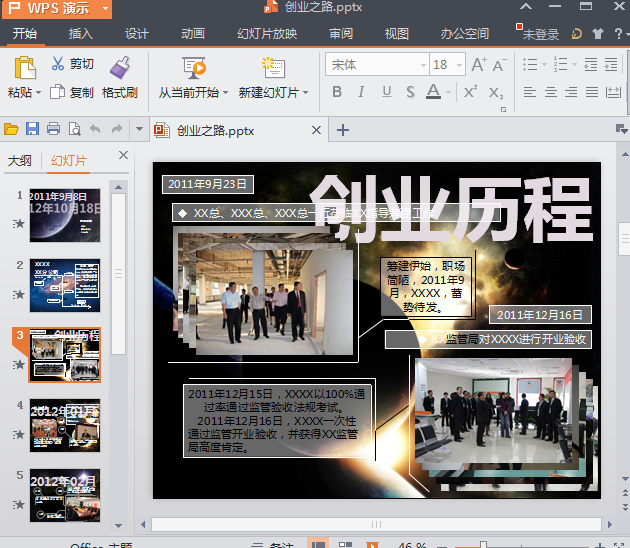
Task: Print the presentation
Action: click(x=53, y=129)
